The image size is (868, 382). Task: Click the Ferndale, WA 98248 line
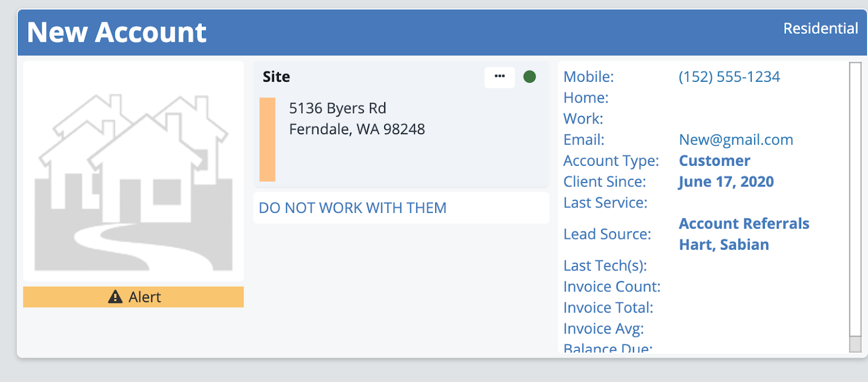[x=357, y=130]
